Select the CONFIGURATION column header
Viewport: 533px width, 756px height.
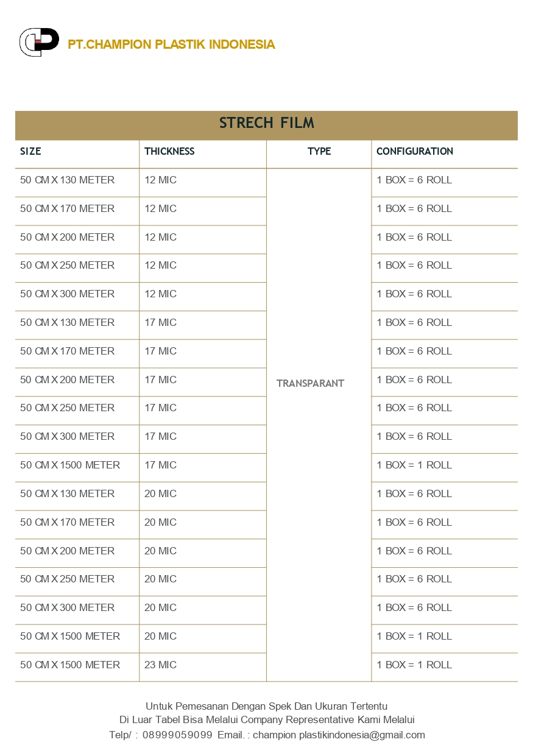[x=415, y=152]
